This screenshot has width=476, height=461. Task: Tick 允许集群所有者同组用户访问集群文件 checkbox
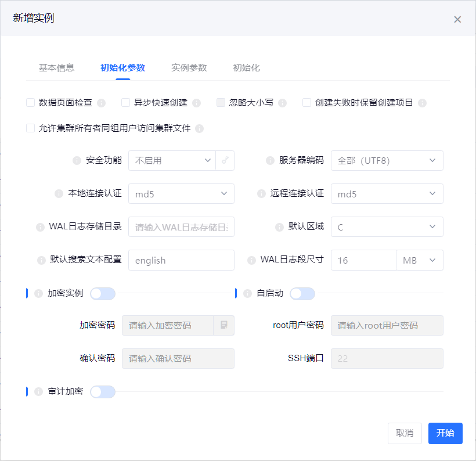[x=31, y=128]
